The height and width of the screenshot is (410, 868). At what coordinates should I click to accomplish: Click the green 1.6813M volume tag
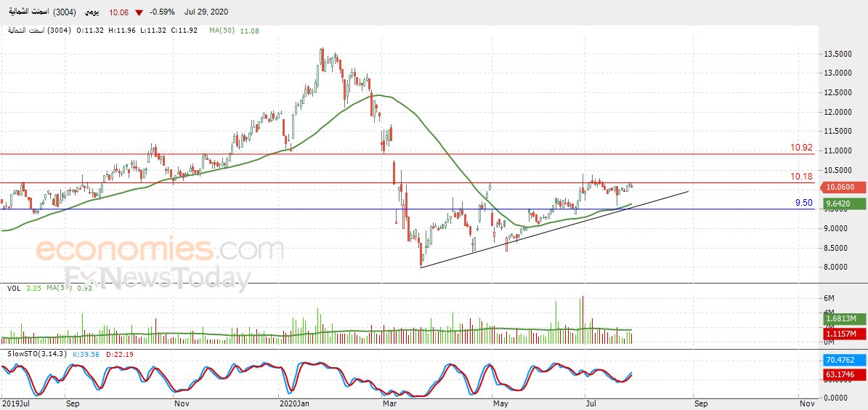pyautogui.click(x=844, y=318)
